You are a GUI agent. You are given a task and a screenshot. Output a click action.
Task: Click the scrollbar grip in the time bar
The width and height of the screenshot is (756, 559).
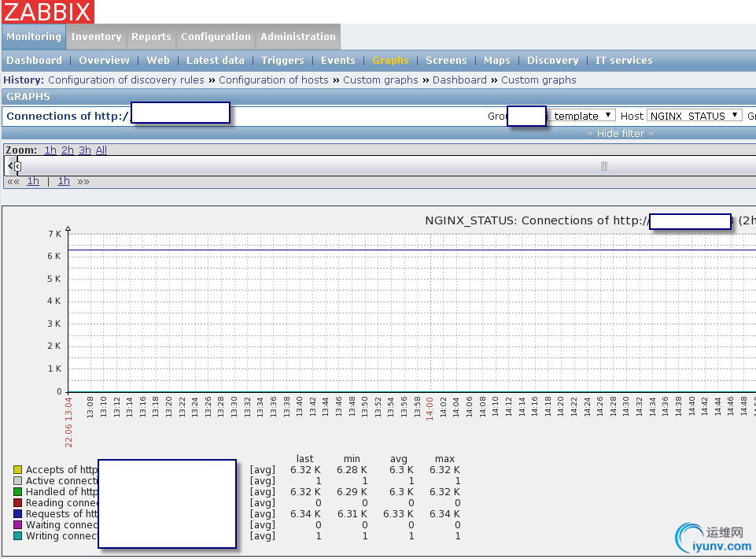point(604,166)
